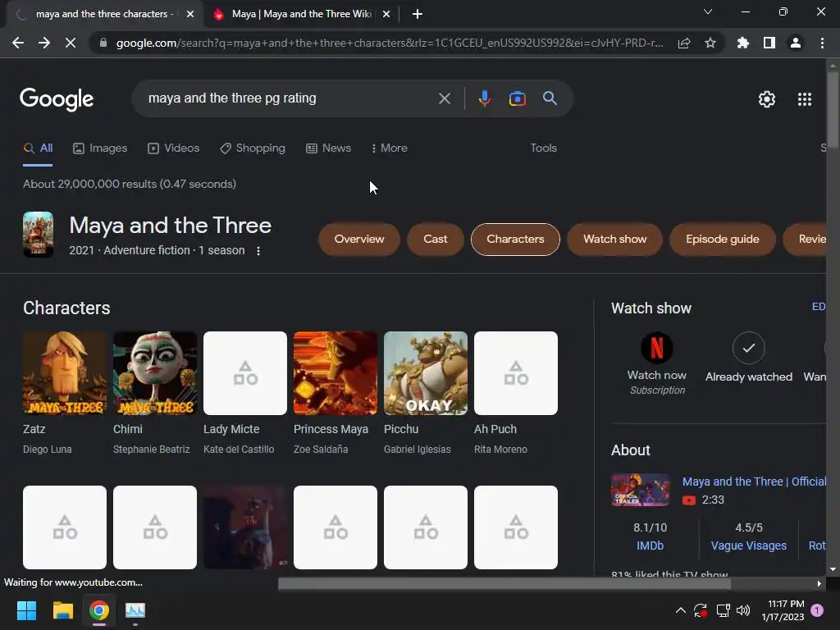The width and height of the screenshot is (840, 630).
Task: Switch to Videos results tab
Action: click(174, 148)
